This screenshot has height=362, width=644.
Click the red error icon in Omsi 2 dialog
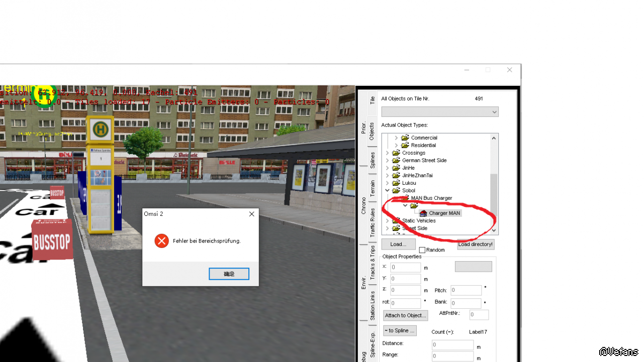pyautogui.click(x=161, y=241)
